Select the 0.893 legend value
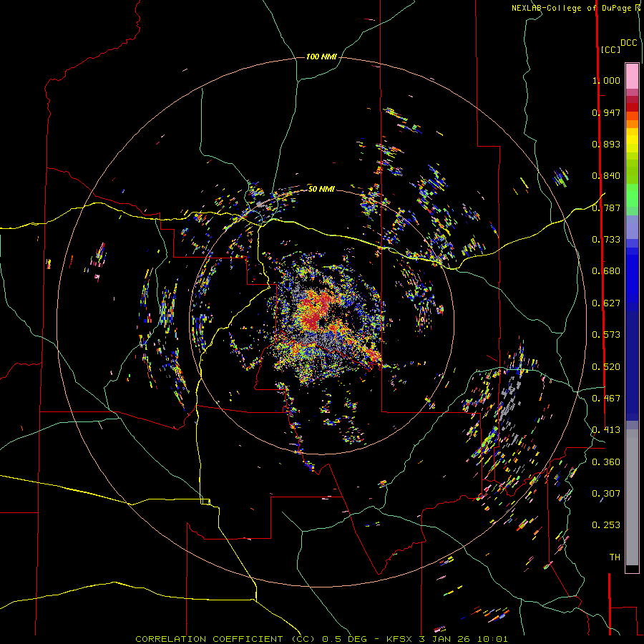644x644 pixels. (606, 144)
